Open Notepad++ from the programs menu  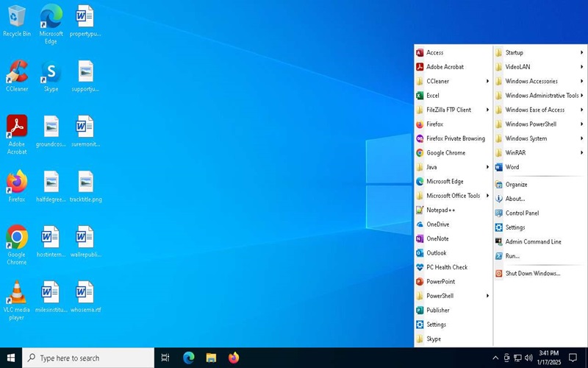pos(453,210)
